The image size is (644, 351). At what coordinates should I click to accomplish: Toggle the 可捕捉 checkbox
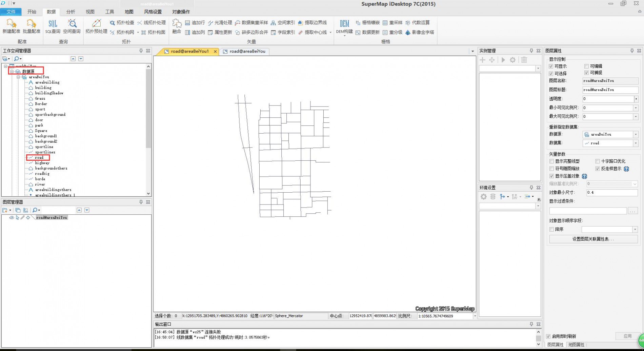[586, 73]
